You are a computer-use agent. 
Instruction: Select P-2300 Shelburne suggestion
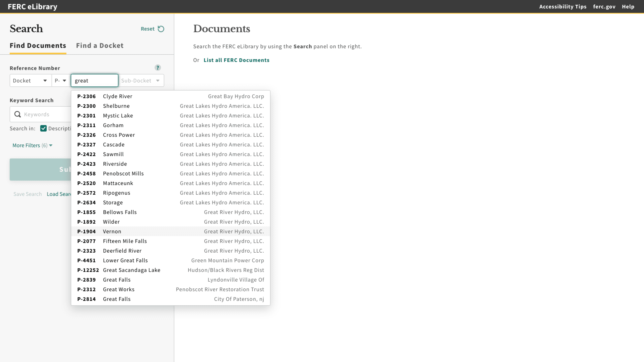click(170, 106)
